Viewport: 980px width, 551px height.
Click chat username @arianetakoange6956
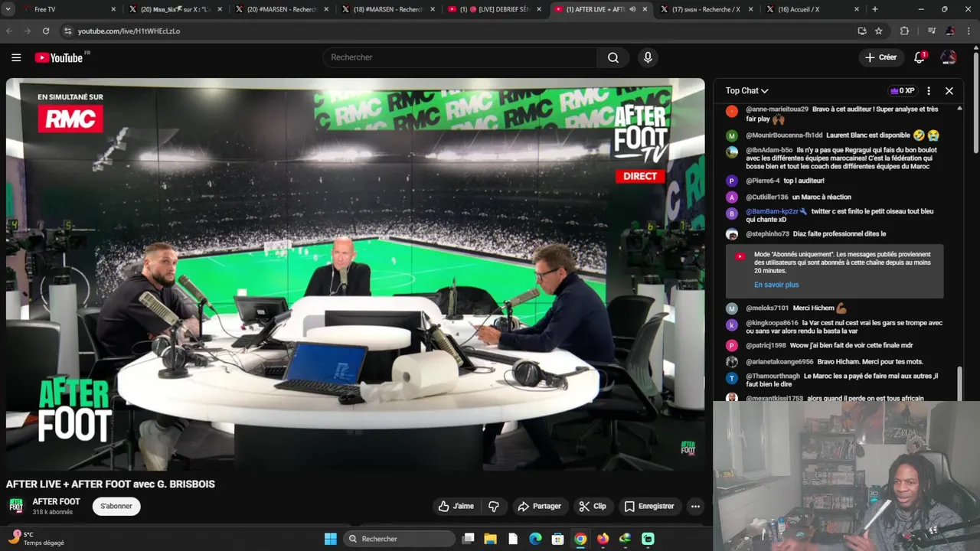pyautogui.click(x=779, y=361)
